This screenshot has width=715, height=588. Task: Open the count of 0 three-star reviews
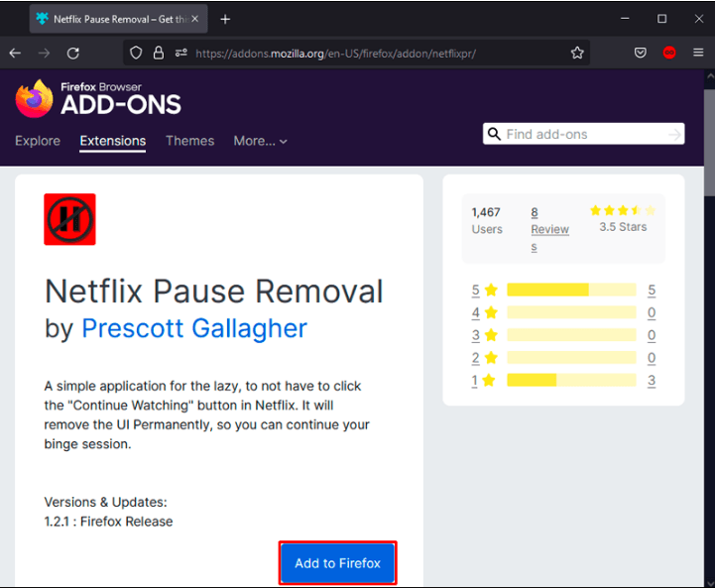(x=652, y=335)
